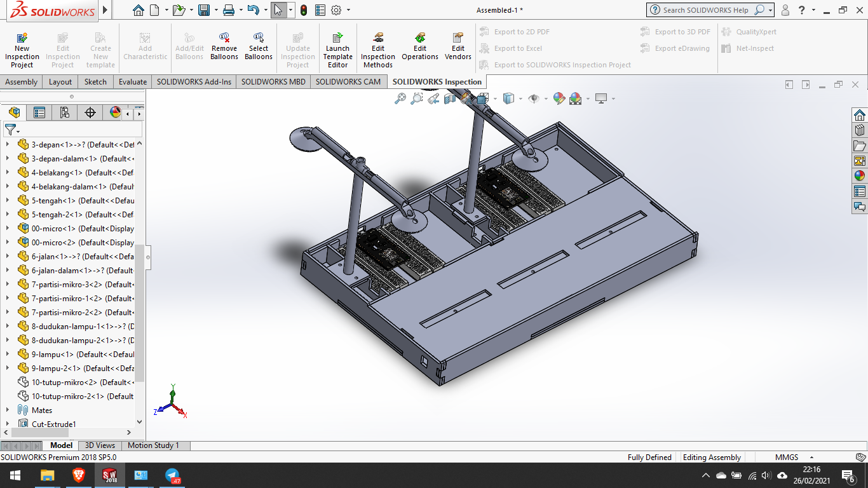Open View Palette task pane icon
The width and height of the screenshot is (868, 488).
pos(860,161)
